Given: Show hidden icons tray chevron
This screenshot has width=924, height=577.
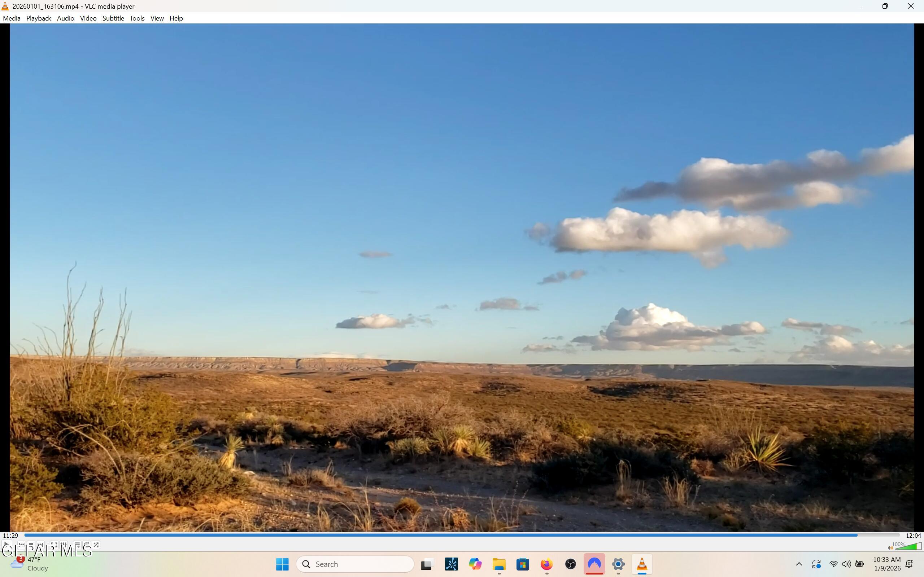Looking at the screenshot, I should pos(799,564).
